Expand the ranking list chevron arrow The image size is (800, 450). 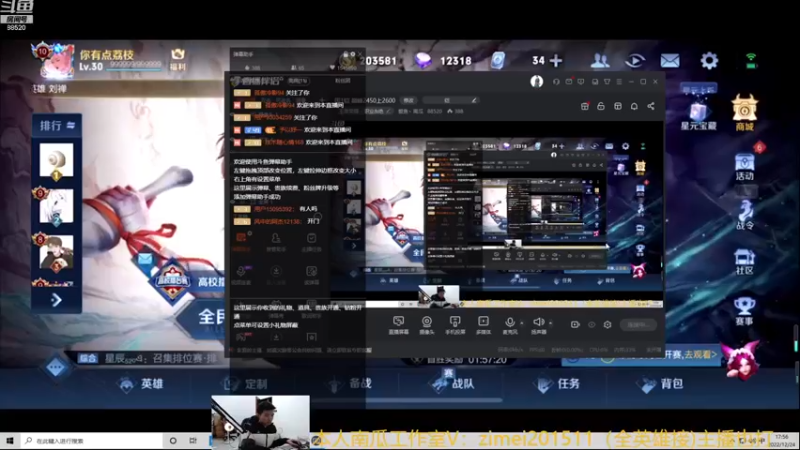(x=56, y=299)
